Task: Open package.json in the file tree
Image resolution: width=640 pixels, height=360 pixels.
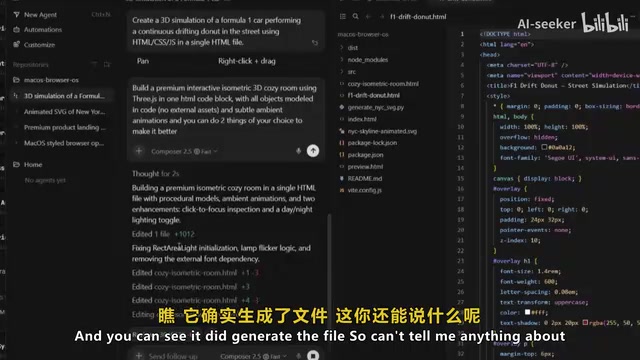Action: tap(365, 155)
